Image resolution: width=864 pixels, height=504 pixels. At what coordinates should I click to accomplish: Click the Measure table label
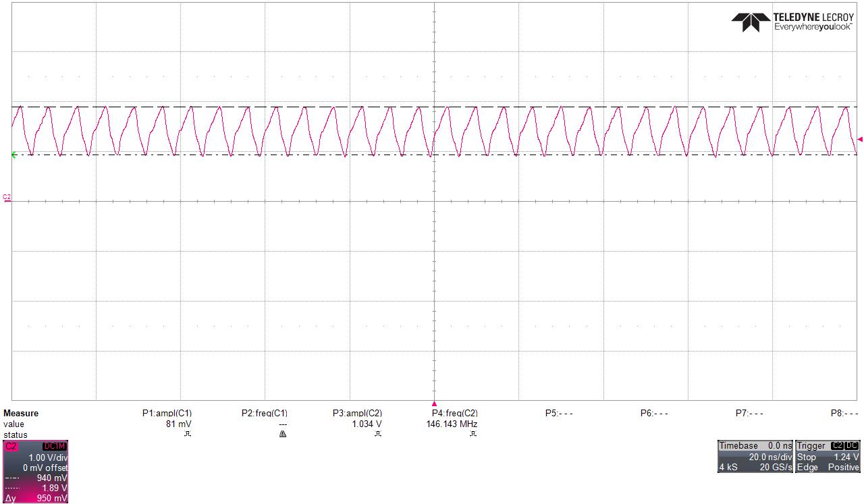tap(21, 413)
